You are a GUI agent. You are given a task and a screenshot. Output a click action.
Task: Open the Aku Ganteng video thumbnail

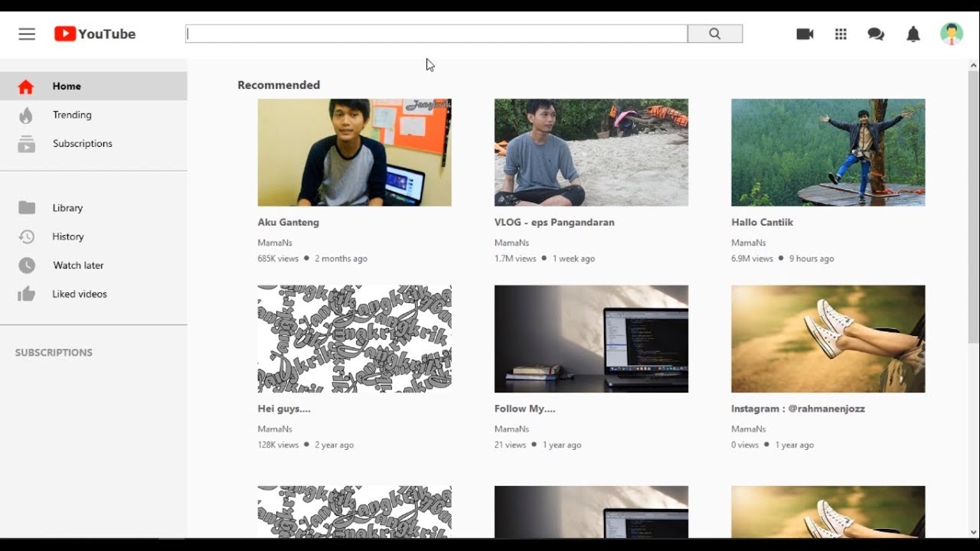pyautogui.click(x=354, y=152)
